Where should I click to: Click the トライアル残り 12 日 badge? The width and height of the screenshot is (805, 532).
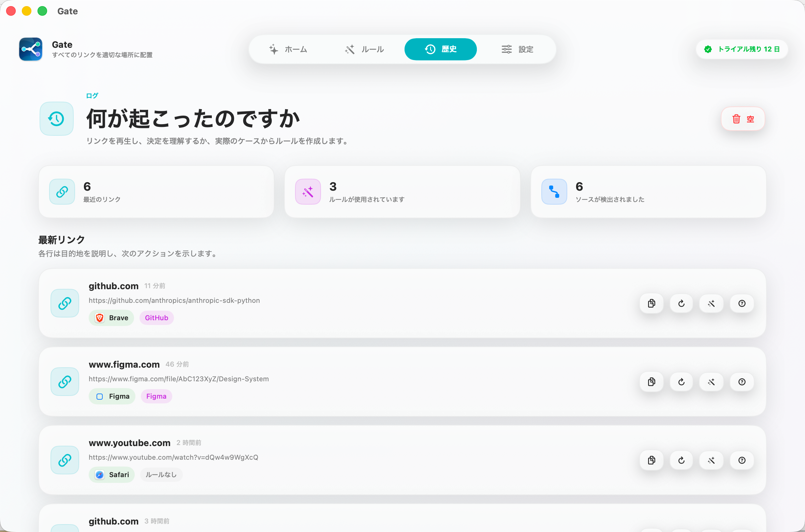pos(742,49)
